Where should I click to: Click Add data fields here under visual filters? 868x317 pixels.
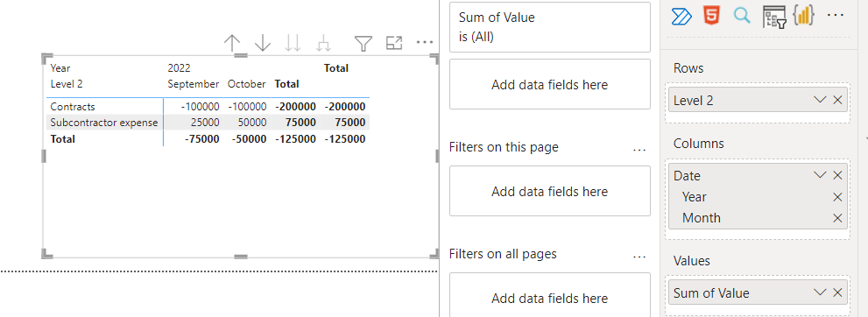[x=550, y=85]
